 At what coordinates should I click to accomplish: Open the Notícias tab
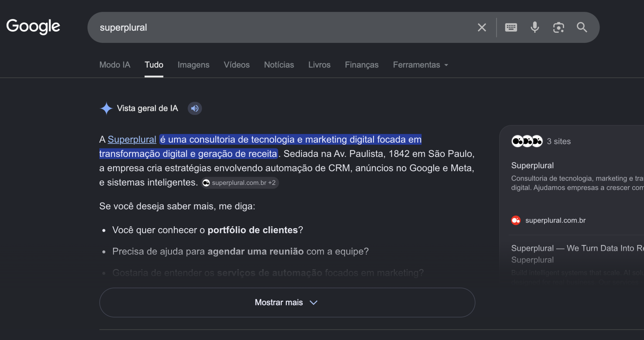coord(279,65)
